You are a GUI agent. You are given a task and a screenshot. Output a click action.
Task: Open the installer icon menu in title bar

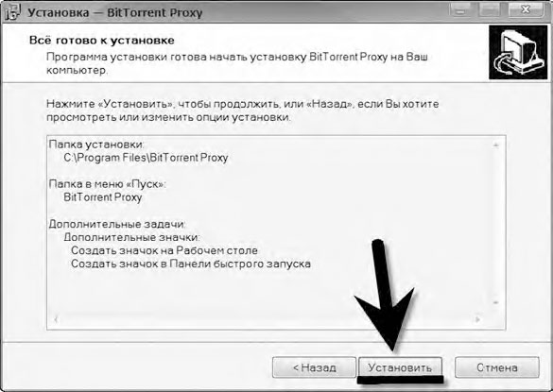tap(12, 12)
